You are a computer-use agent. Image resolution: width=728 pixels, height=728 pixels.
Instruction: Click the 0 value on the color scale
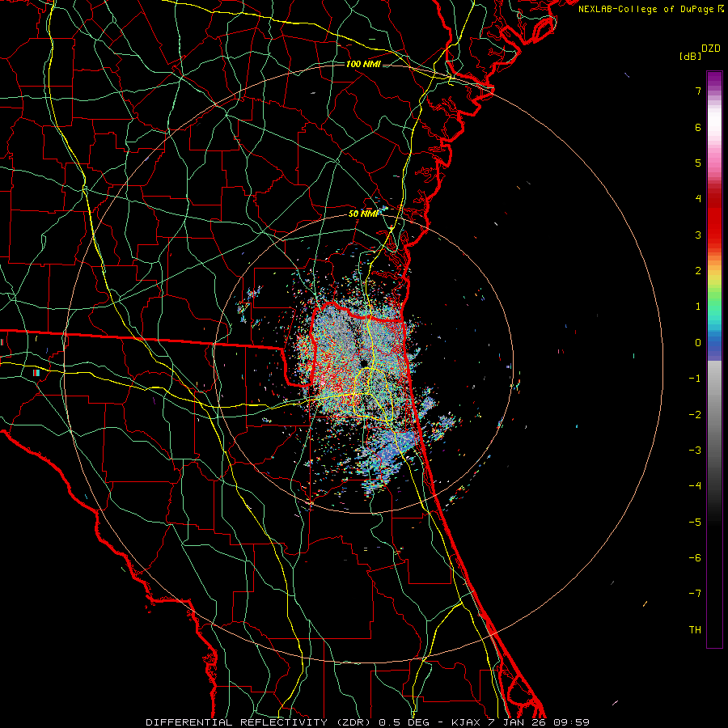(x=698, y=343)
